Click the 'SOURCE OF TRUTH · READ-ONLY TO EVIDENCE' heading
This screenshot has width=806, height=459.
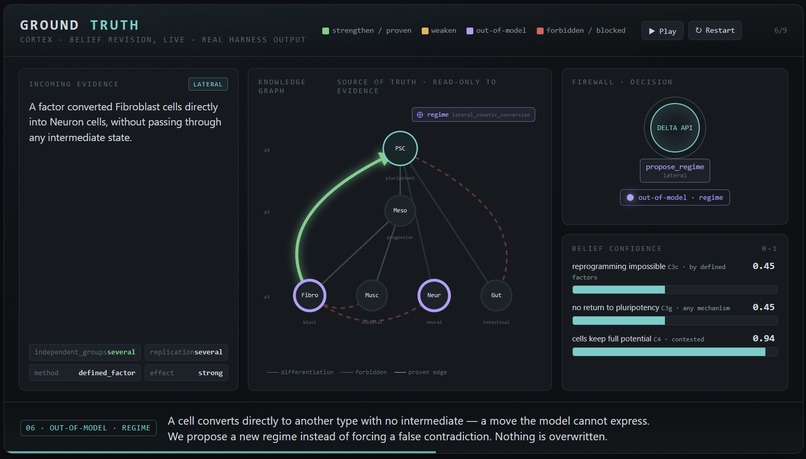tap(416, 86)
